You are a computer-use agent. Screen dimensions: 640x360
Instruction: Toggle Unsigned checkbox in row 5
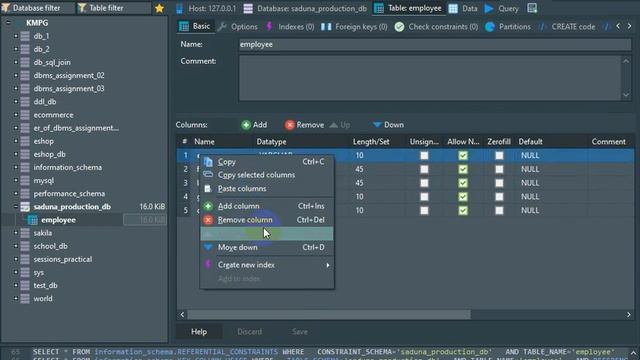pyautogui.click(x=424, y=211)
